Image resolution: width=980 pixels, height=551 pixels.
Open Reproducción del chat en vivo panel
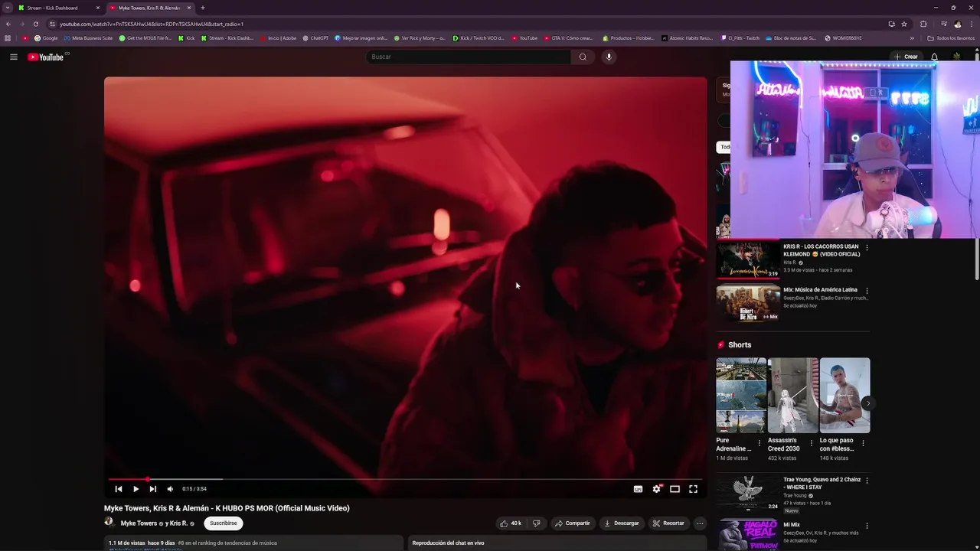click(557, 543)
